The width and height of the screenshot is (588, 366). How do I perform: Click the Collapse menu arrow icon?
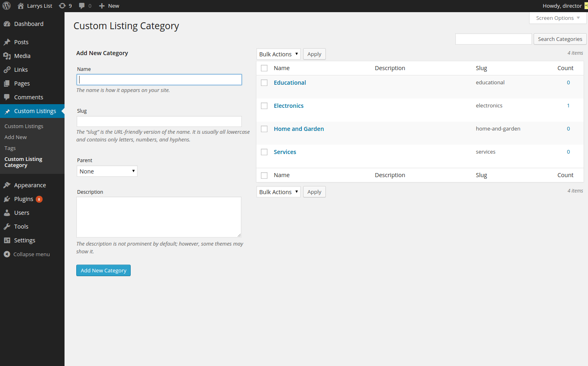(x=7, y=254)
